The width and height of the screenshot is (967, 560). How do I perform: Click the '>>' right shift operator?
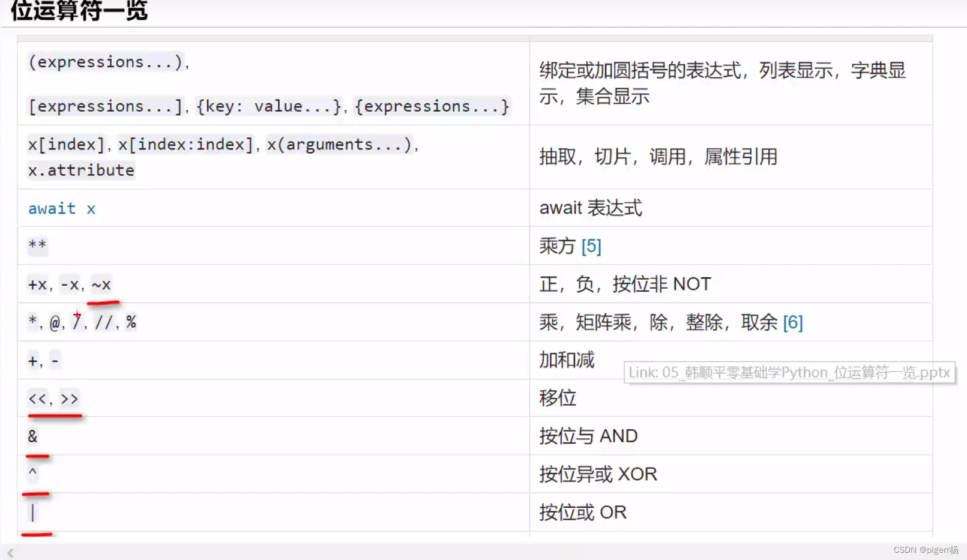[x=70, y=399]
